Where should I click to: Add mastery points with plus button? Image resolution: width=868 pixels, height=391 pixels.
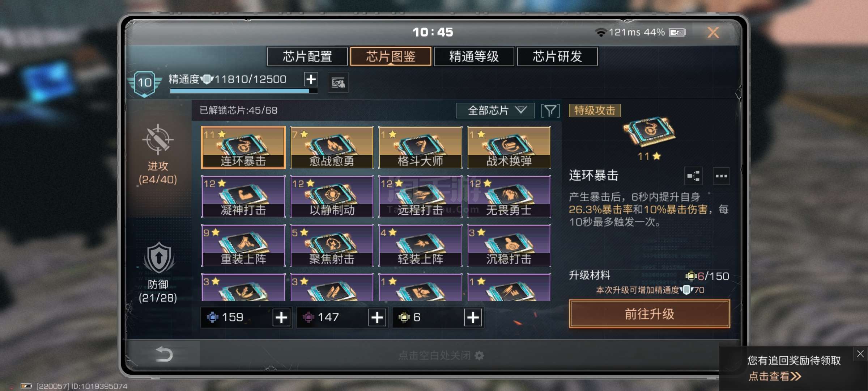(x=311, y=79)
